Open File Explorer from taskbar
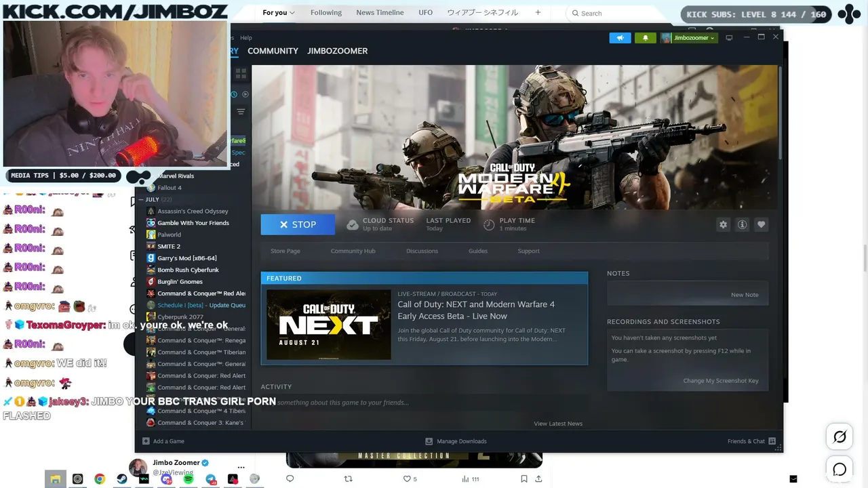This screenshot has height=488, width=868. click(x=56, y=479)
